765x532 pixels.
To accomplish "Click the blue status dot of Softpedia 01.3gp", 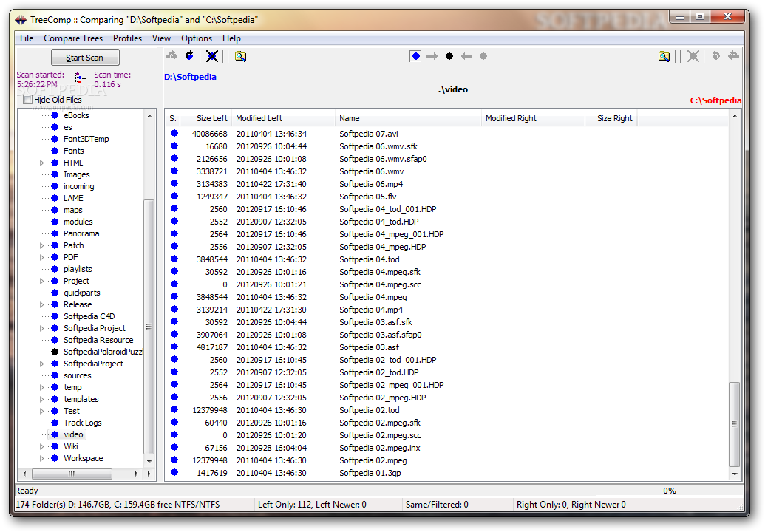I will coord(174,472).
